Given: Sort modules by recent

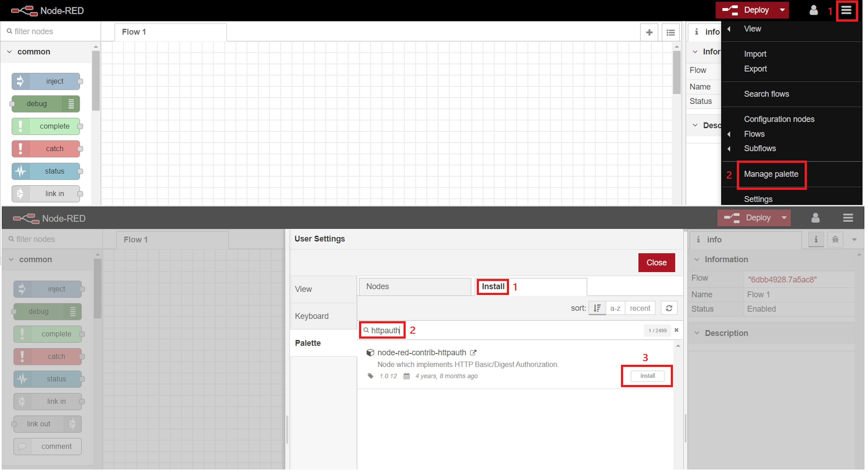Looking at the screenshot, I should pyautogui.click(x=640, y=308).
